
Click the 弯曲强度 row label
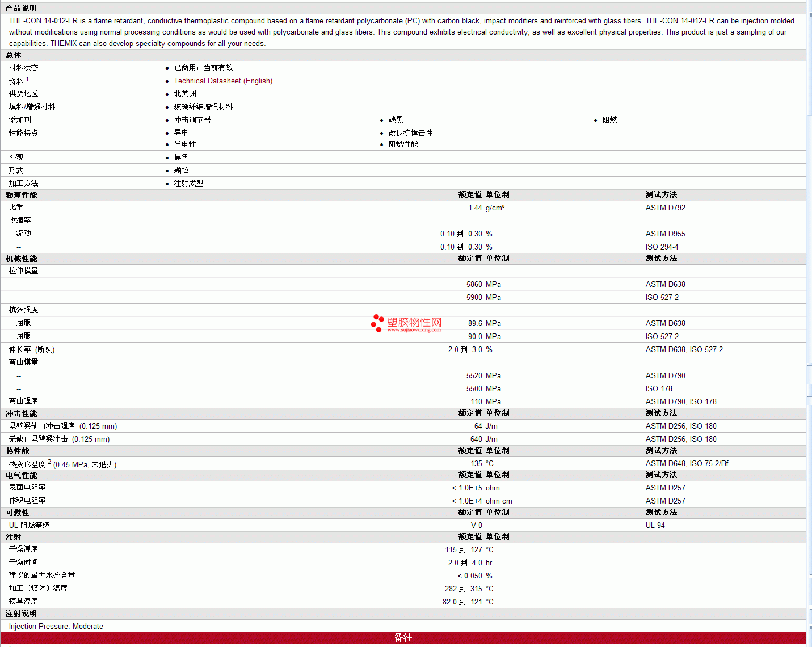(23, 401)
